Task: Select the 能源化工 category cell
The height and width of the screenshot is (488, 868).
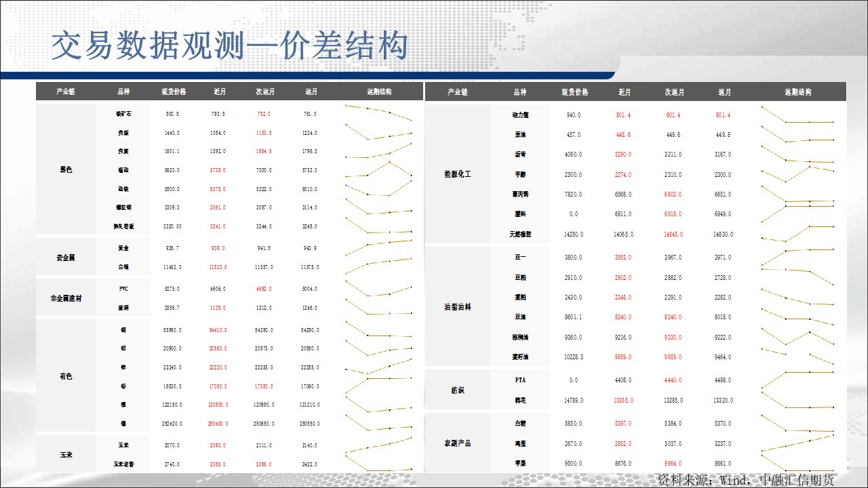Action: click(x=457, y=174)
